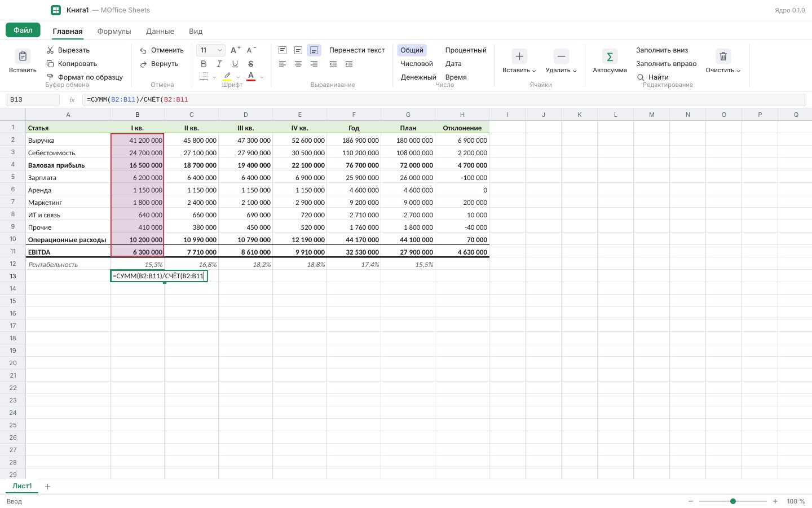Toggle strikethrough formatting
This screenshot has width=812, height=508.
[251, 64]
